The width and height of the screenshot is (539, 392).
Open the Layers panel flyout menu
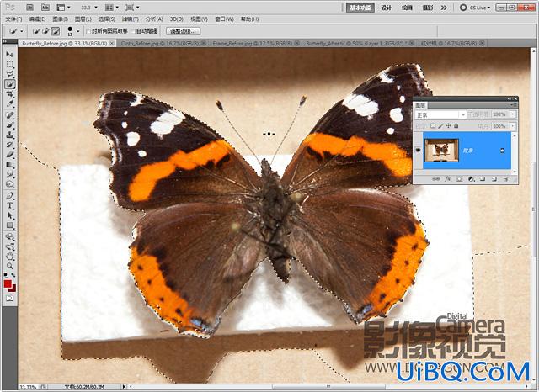(x=514, y=105)
